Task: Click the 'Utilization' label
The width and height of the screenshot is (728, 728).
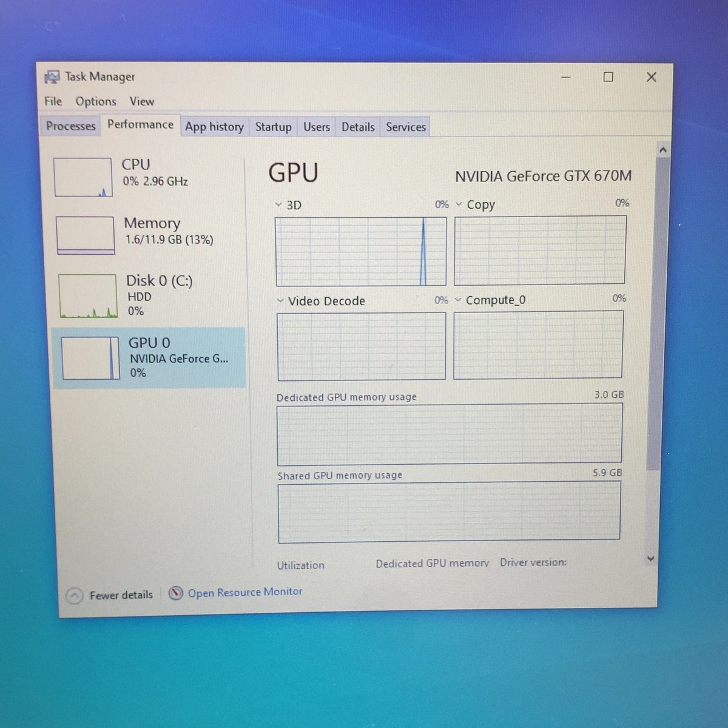Action: (x=301, y=565)
